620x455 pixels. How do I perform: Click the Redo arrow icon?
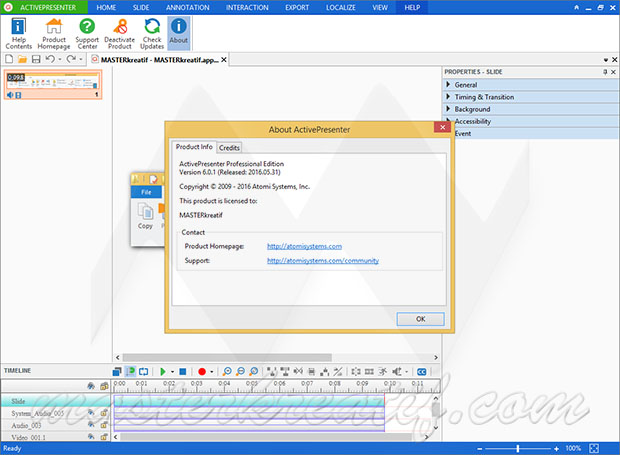click(71, 59)
